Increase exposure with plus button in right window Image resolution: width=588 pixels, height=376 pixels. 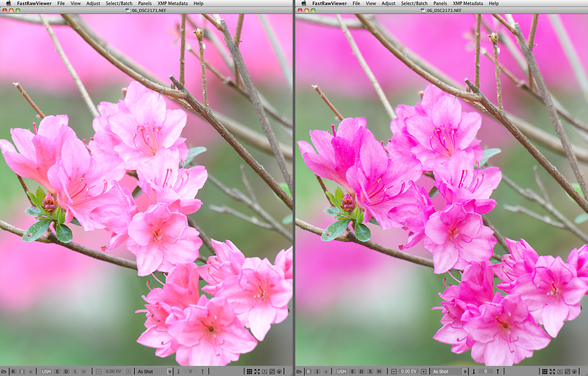(x=423, y=371)
